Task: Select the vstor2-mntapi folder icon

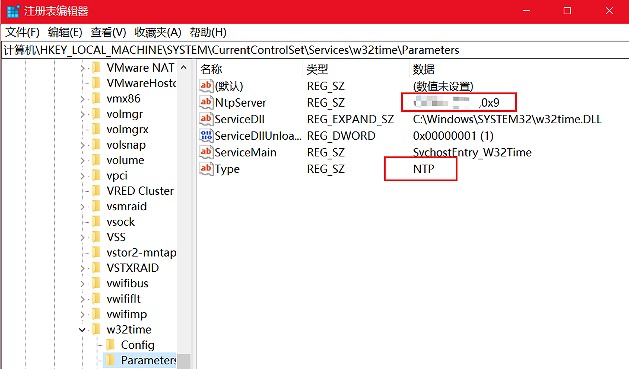Action: point(96,252)
